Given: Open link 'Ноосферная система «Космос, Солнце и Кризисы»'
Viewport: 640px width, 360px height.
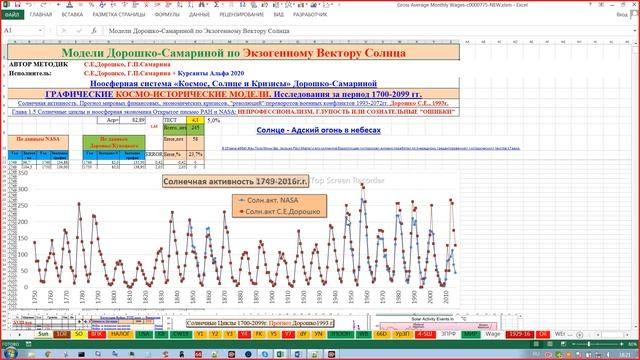Looking at the screenshot, I should [233, 84].
